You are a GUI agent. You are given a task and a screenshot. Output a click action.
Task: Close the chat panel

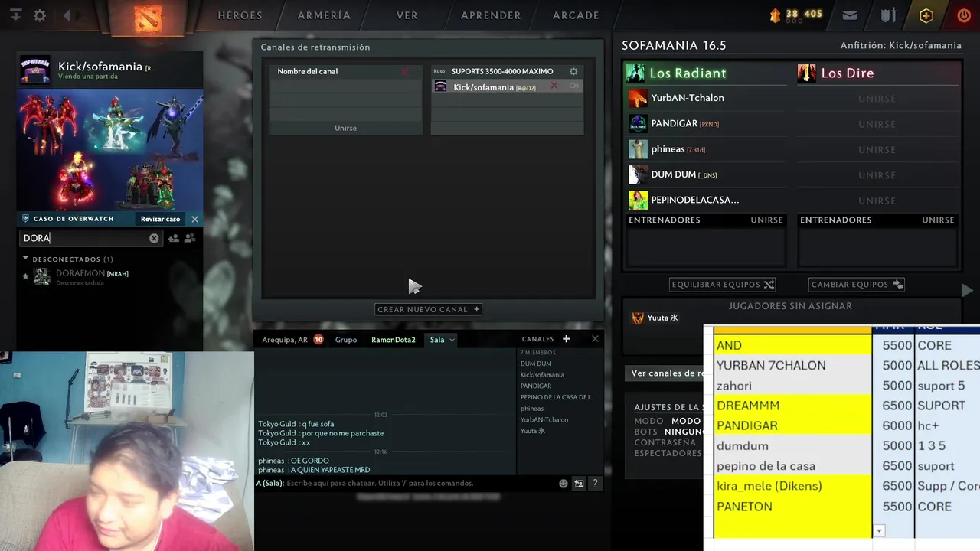(595, 338)
